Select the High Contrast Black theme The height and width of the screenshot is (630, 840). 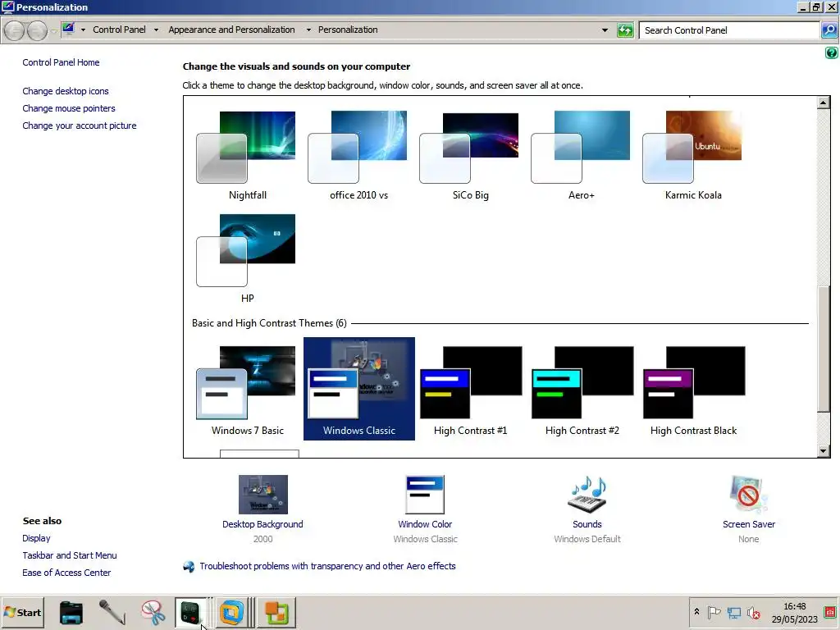point(693,390)
